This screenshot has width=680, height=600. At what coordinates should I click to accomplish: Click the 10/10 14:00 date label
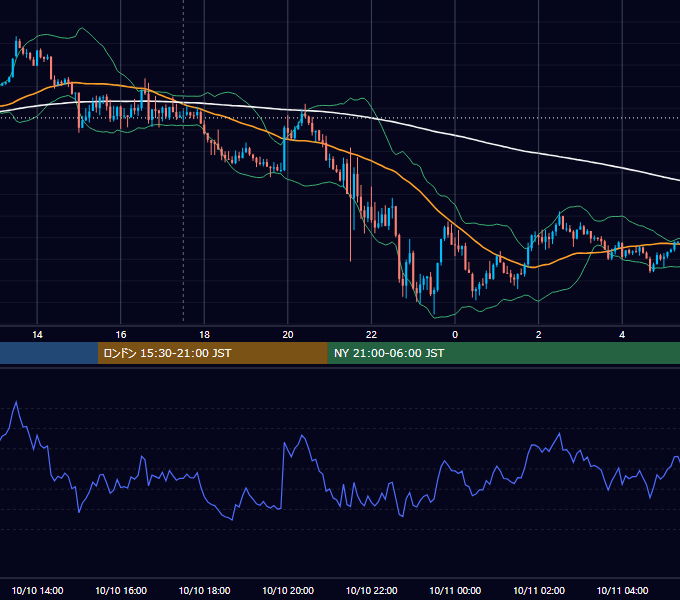coord(37,590)
